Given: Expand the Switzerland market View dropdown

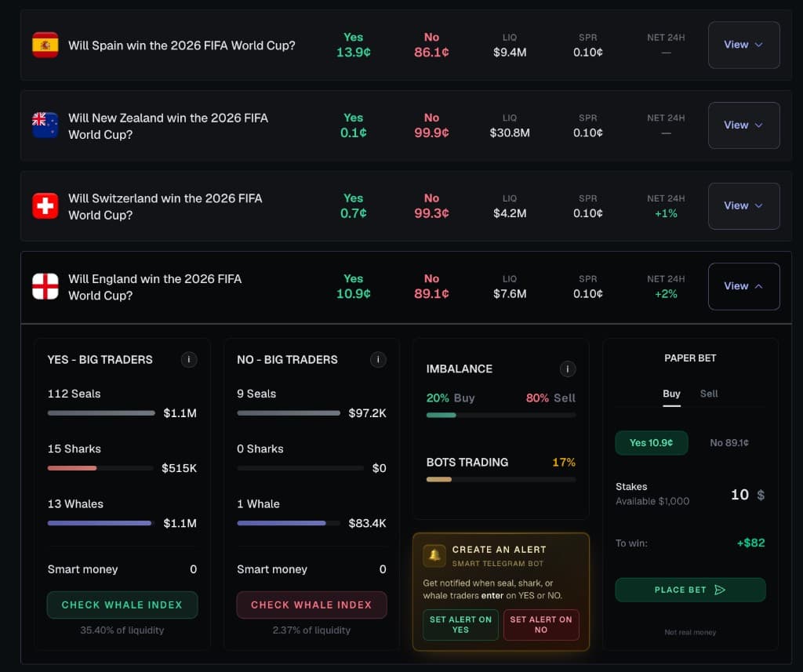Looking at the screenshot, I should pyautogui.click(x=743, y=206).
